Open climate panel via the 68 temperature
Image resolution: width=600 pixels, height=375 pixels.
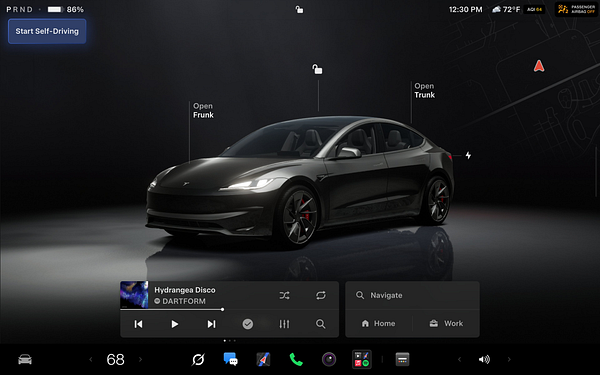pyautogui.click(x=115, y=359)
